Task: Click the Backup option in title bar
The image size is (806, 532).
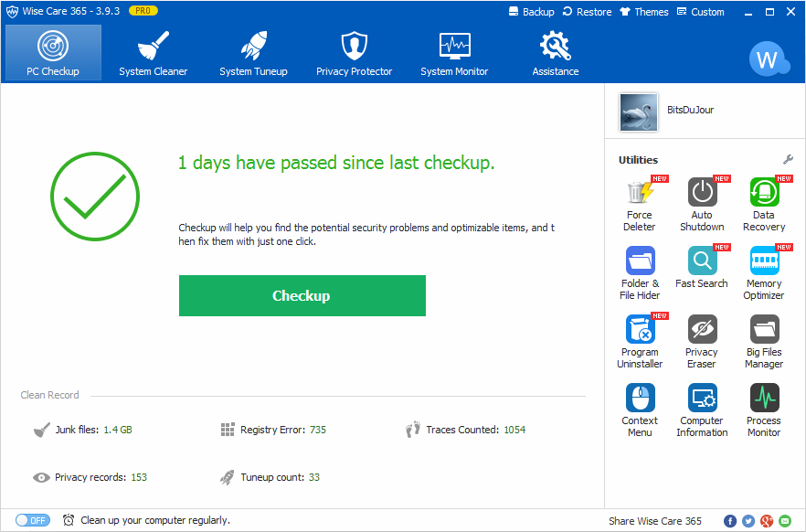Action: 532,12
